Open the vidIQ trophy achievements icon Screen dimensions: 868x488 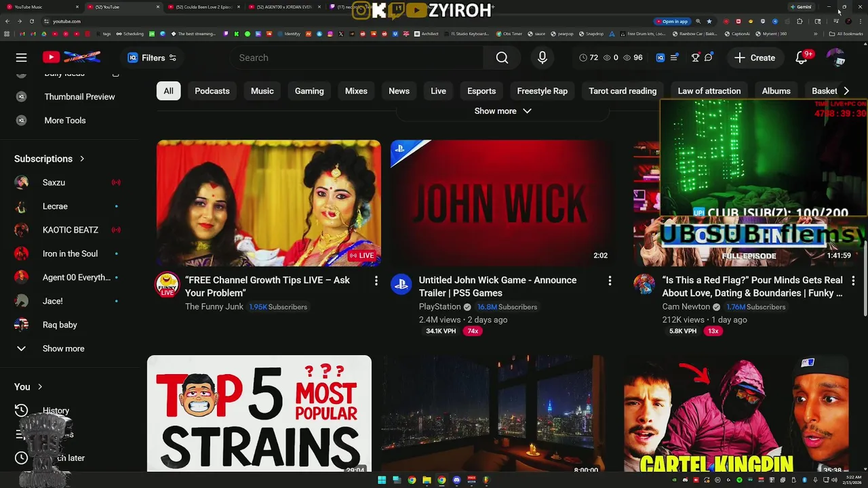point(695,58)
